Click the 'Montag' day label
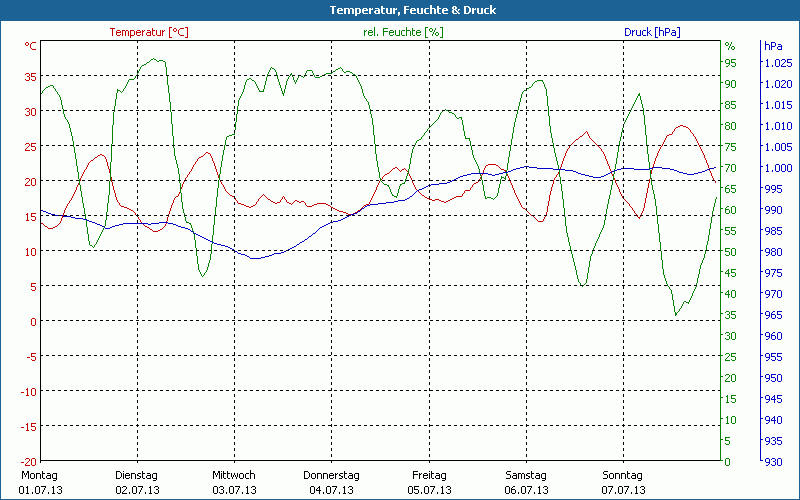This screenshot has height=500, width=800. [39, 476]
